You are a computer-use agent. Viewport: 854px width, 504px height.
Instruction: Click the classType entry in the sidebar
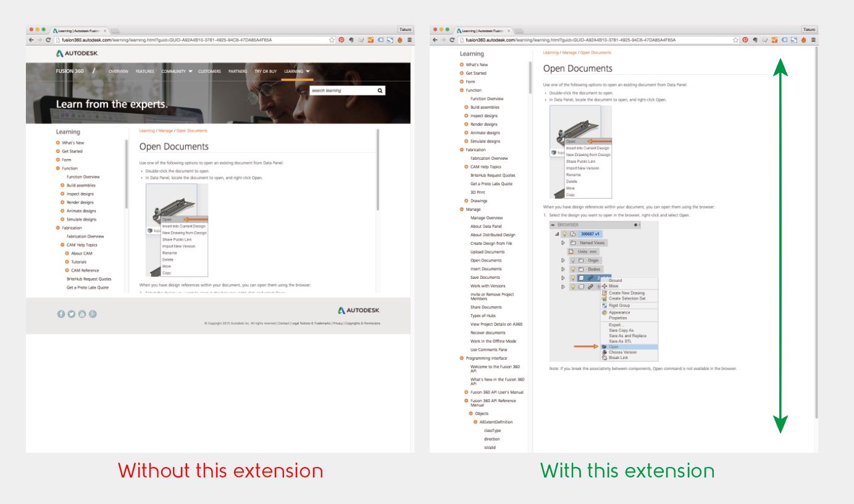pos(492,431)
